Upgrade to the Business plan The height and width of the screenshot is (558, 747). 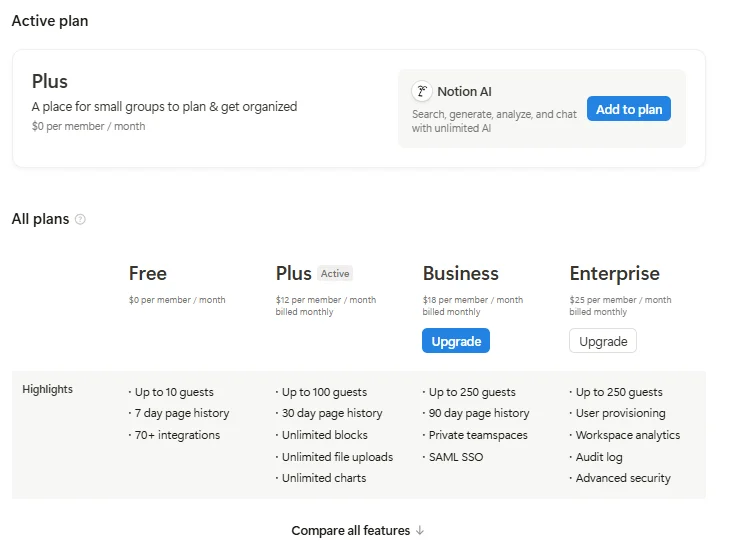pyautogui.click(x=456, y=341)
